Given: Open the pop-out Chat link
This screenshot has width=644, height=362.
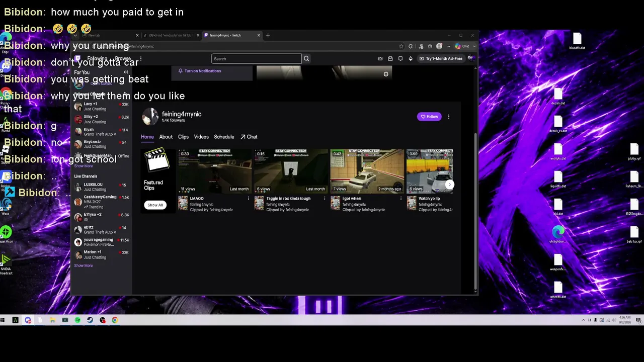Looking at the screenshot, I should coord(249,137).
